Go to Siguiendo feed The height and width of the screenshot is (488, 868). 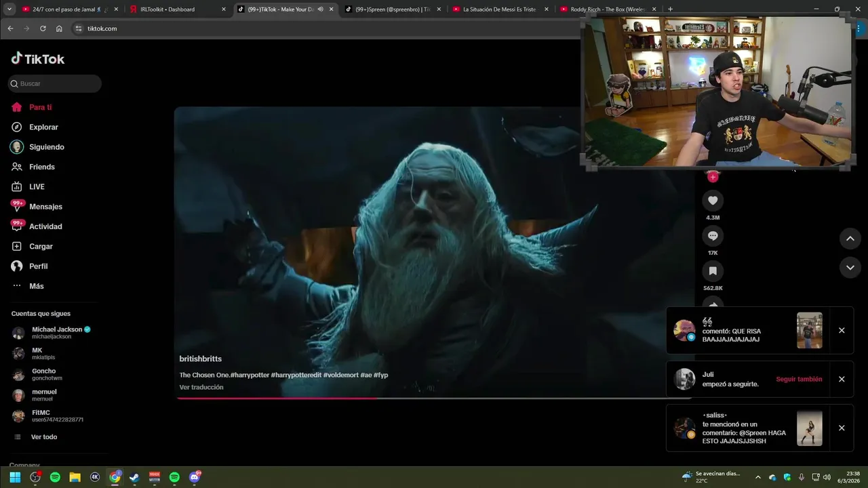[38, 147]
